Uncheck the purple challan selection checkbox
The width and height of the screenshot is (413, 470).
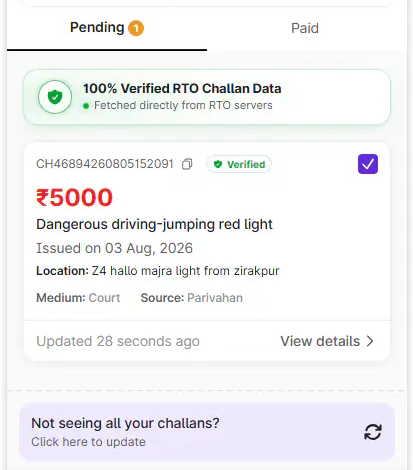pos(368,164)
